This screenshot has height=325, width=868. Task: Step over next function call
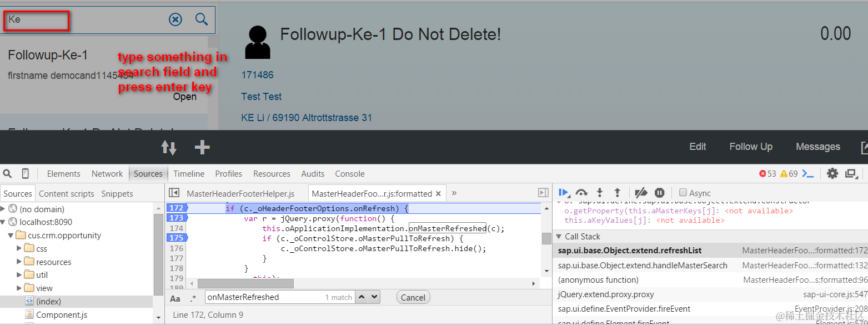tap(581, 193)
